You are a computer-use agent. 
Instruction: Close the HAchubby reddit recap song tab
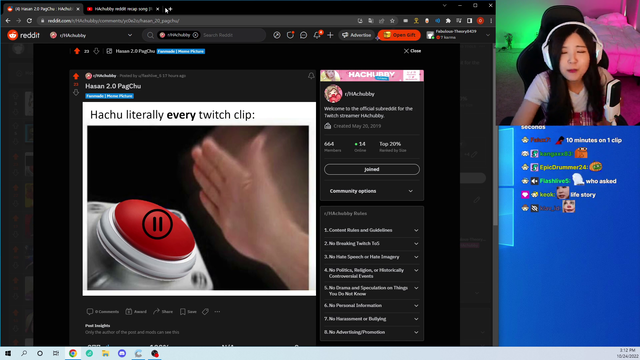tap(158, 9)
